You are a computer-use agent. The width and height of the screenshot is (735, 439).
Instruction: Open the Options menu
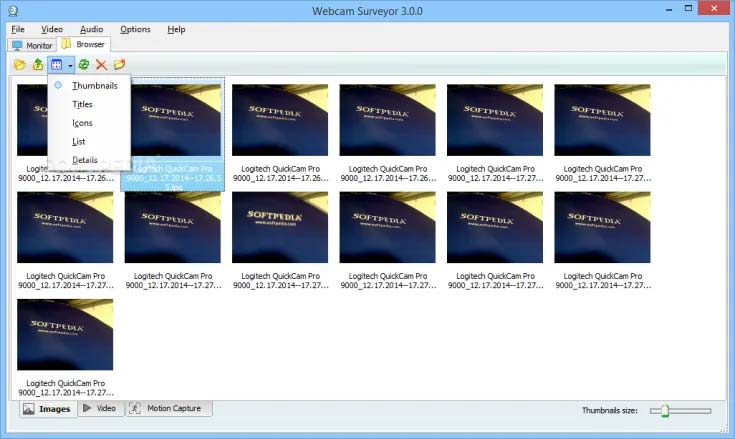(x=135, y=29)
